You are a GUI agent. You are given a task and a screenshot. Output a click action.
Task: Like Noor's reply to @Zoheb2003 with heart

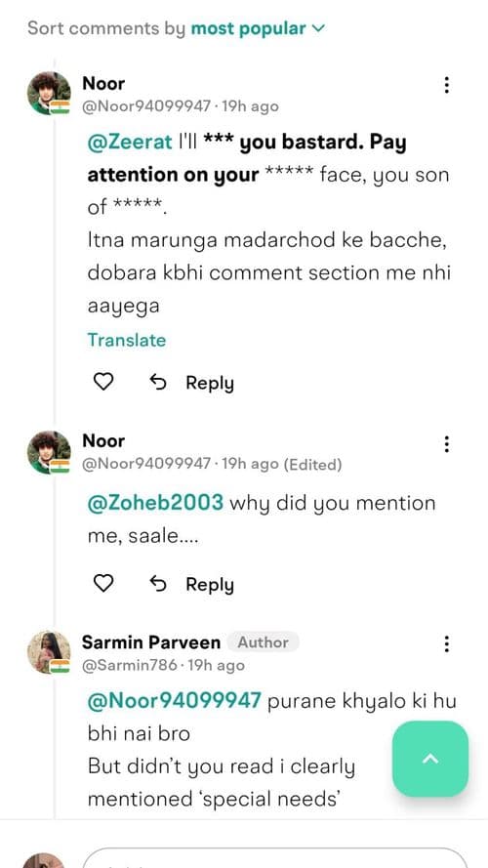coord(102,583)
